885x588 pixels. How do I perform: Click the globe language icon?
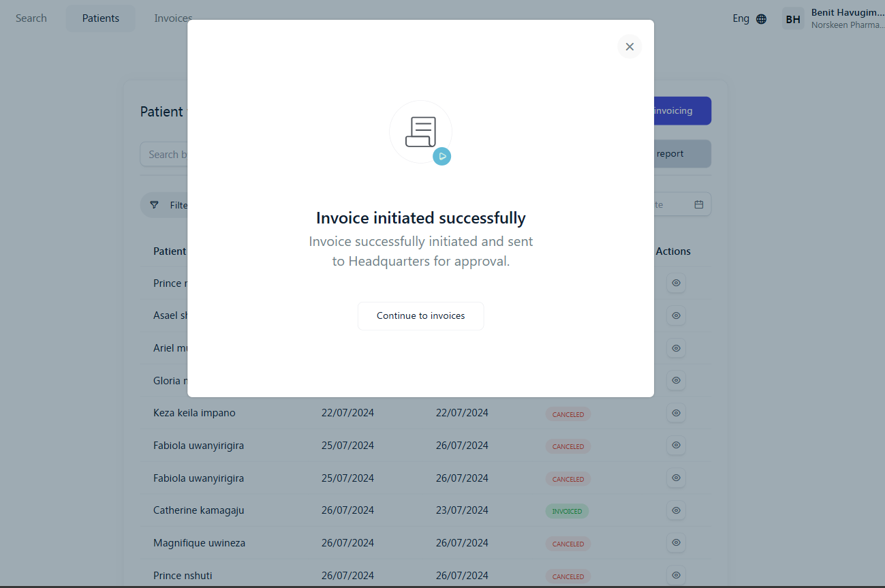(x=761, y=19)
